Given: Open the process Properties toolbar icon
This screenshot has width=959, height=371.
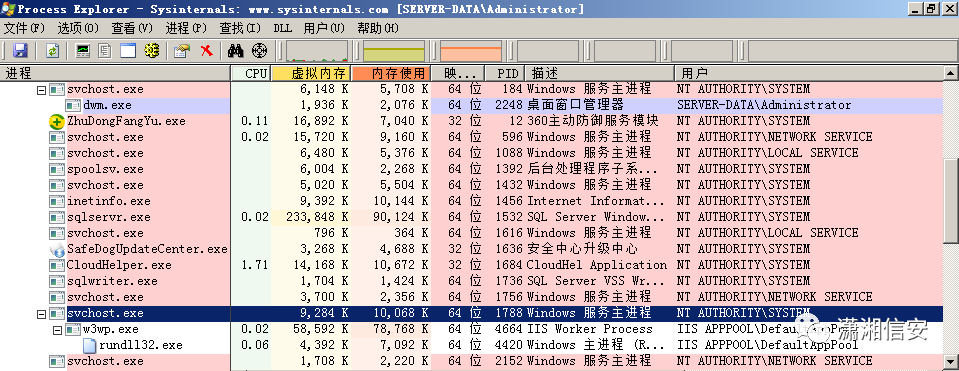Looking at the screenshot, I should pyautogui.click(x=182, y=51).
